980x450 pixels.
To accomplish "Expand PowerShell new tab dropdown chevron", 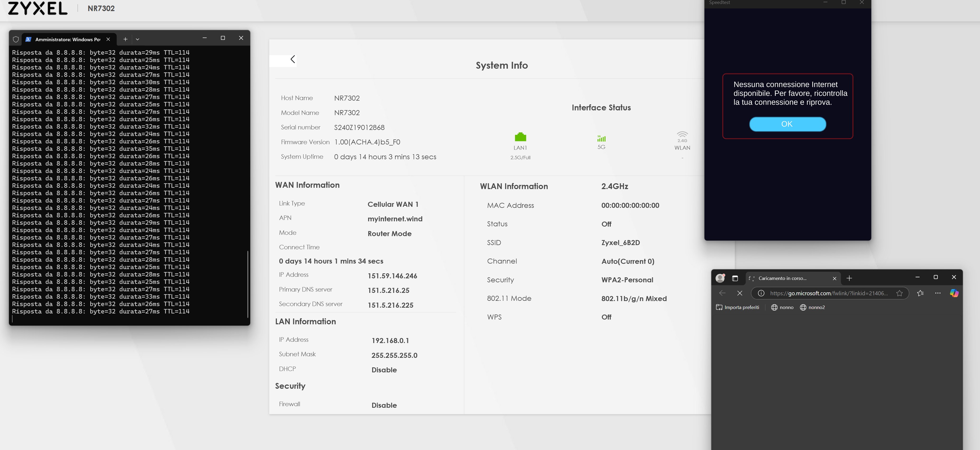I will pyautogui.click(x=137, y=39).
